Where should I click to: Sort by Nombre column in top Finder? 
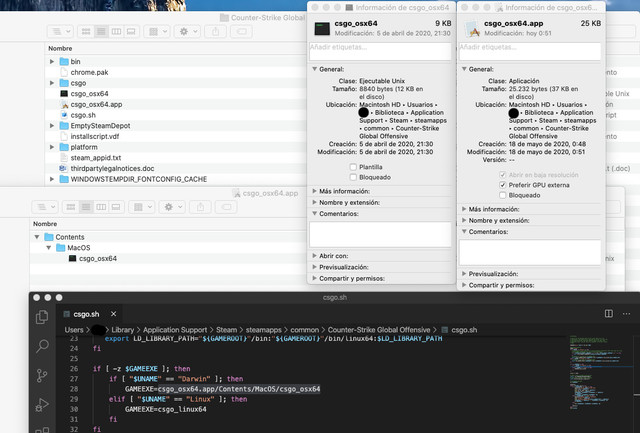pos(60,48)
